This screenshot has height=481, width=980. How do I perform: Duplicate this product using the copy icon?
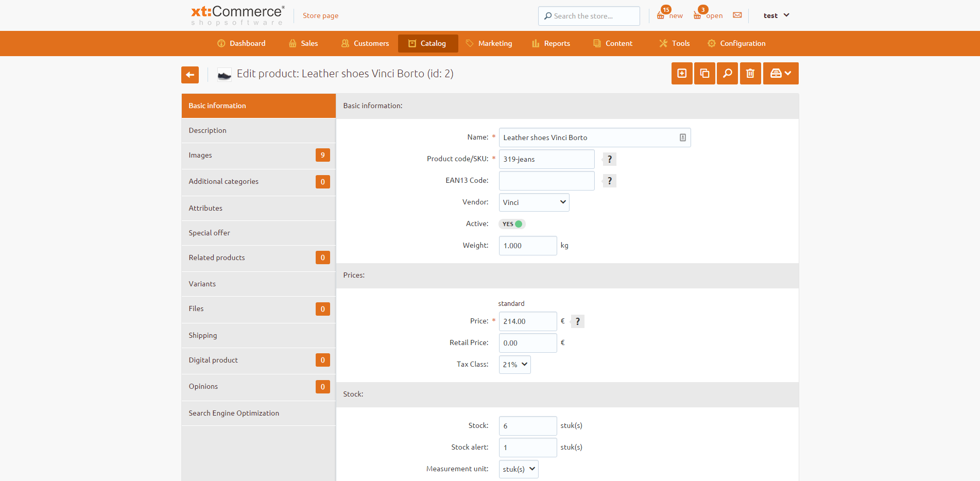(704, 73)
